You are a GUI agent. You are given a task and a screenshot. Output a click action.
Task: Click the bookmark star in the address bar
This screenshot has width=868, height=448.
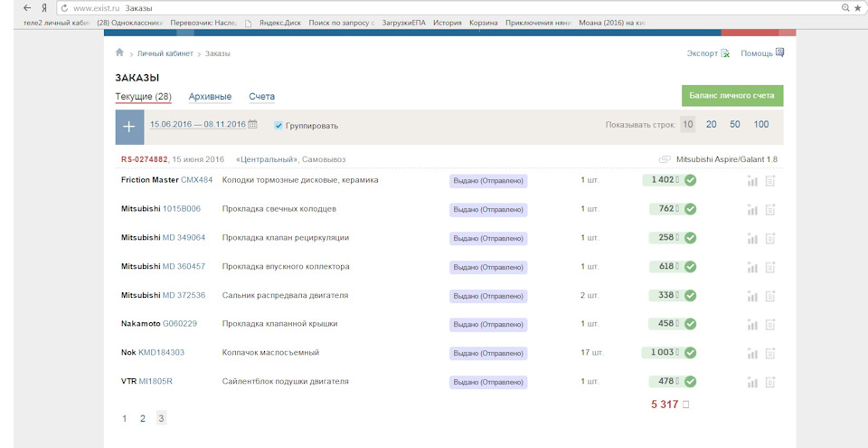coord(857,8)
